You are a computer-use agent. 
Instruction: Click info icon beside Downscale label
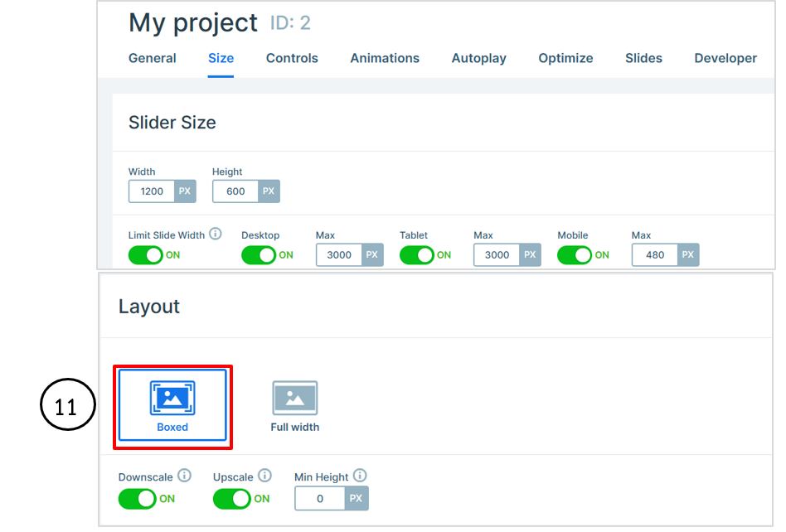coord(185,476)
